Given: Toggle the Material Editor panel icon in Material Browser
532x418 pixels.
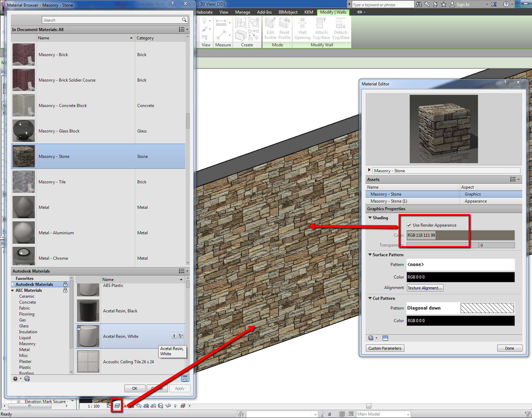Looking at the screenshot, I should [x=185, y=379].
